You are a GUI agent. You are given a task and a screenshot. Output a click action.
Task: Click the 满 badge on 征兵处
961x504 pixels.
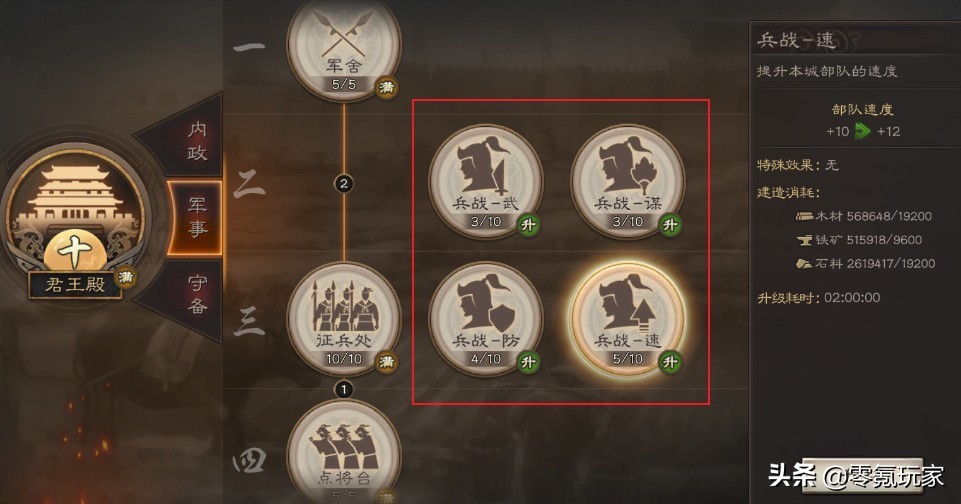pyautogui.click(x=386, y=362)
